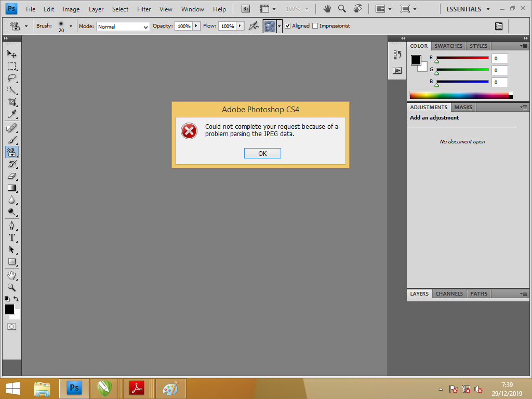Screen dimensions: 532x399
Task: Switch to the Swatches tab
Action: [448, 46]
